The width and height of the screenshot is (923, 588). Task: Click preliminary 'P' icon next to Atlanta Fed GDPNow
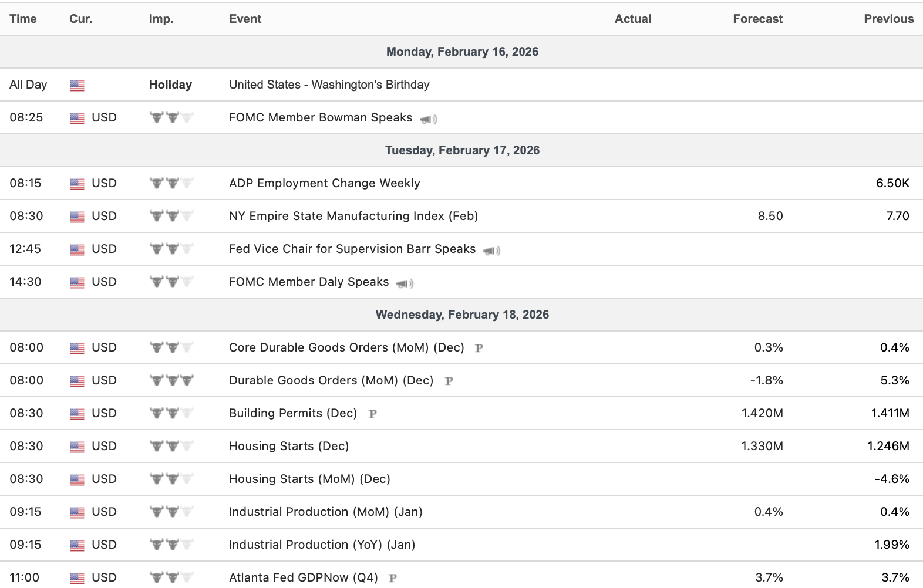coord(393,578)
